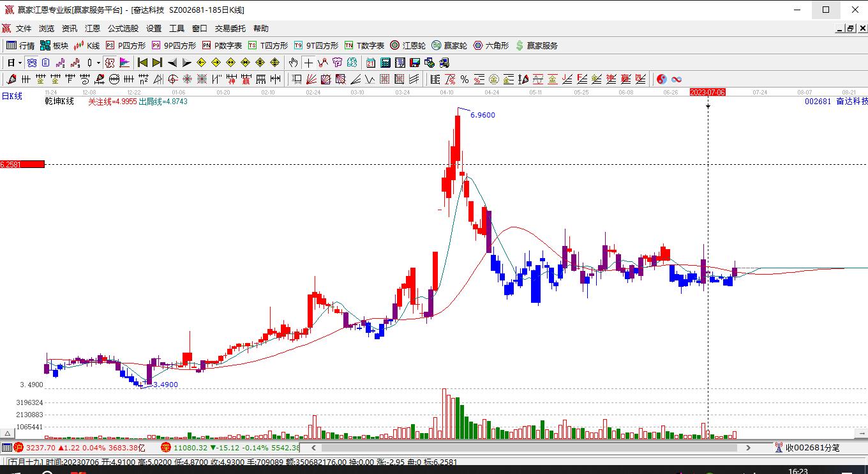The image size is (868, 474).
Task: Click the black right-pointing triangle arrow
Action: (186, 63)
